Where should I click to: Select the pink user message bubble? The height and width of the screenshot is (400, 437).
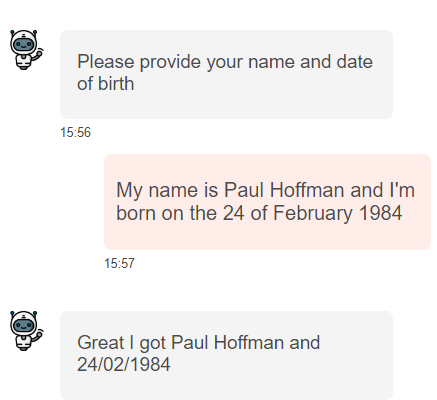point(267,202)
